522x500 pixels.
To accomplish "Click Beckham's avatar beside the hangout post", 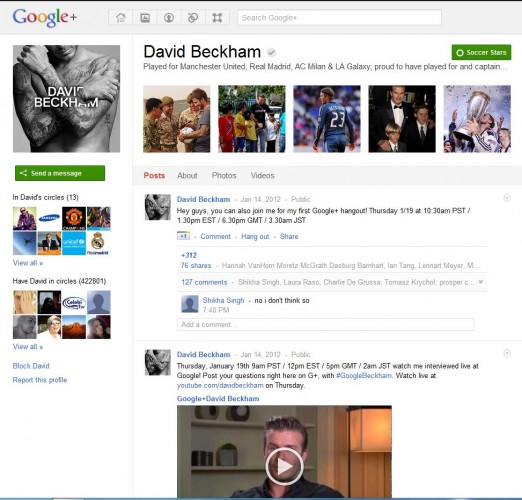I will coord(158,207).
